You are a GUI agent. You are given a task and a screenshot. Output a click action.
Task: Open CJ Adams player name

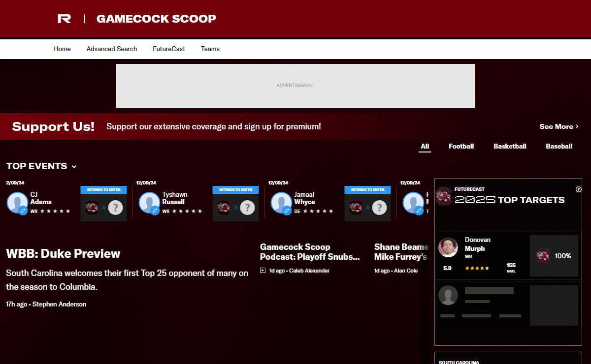[x=41, y=198]
